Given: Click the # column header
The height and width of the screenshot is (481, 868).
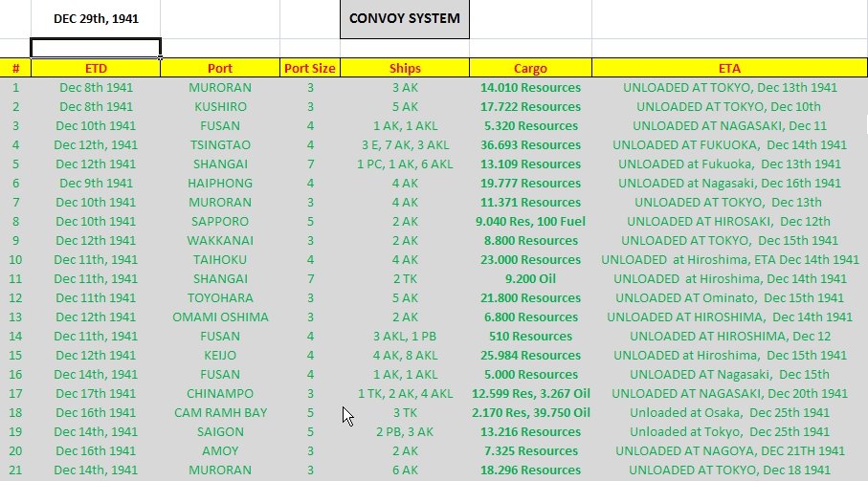Looking at the screenshot, I should (15, 68).
